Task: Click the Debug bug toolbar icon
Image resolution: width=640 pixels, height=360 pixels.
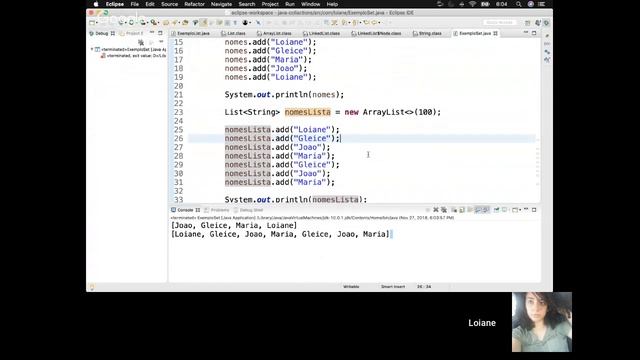Action: point(121,22)
